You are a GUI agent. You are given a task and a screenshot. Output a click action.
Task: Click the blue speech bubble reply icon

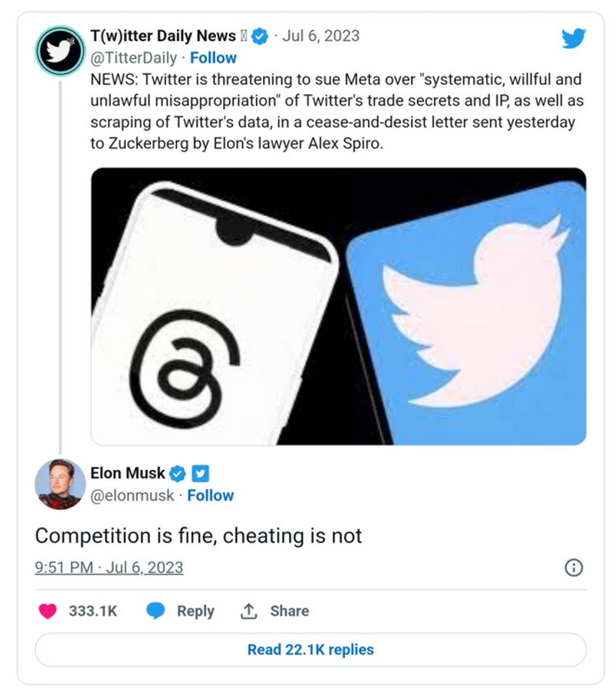click(156, 611)
